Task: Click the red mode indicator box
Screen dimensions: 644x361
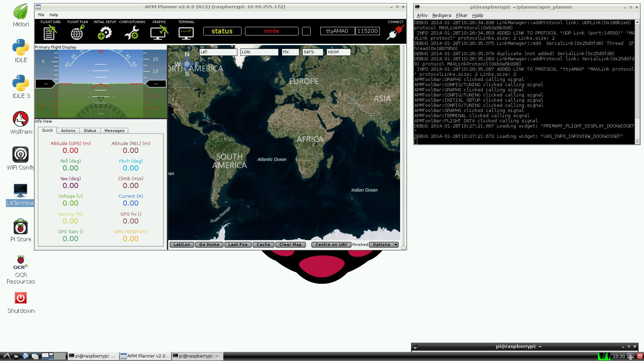Action: 271,31
